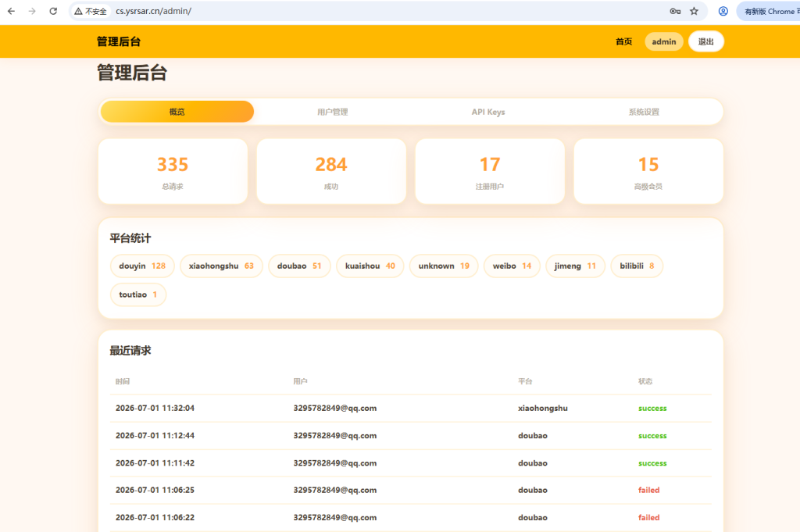Select the kuaishou 40 platform chip
The width and height of the screenshot is (800, 532).
point(370,266)
